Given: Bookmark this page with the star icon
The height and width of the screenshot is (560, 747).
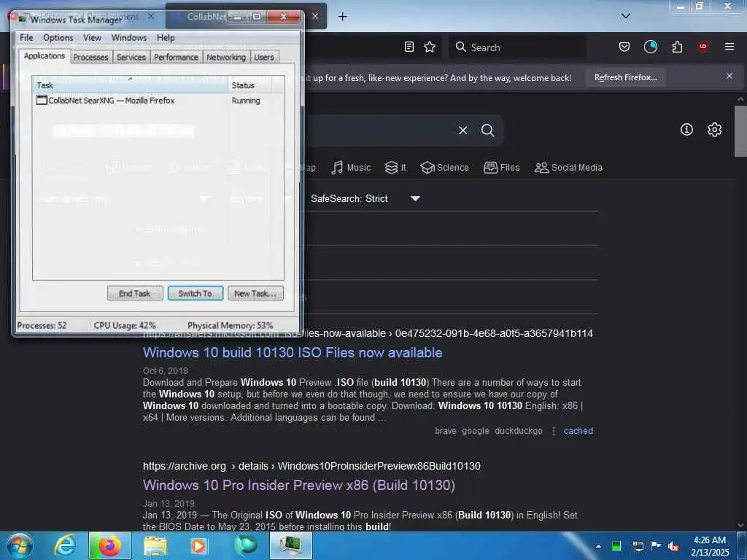Looking at the screenshot, I should 430,47.
